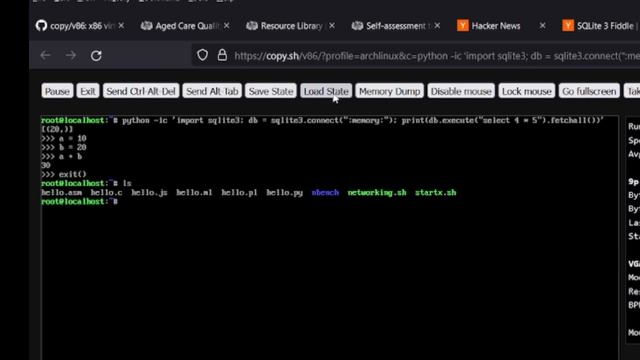640x360 pixels.
Task: Click hello.ml in the terminal listing
Action: (x=194, y=193)
